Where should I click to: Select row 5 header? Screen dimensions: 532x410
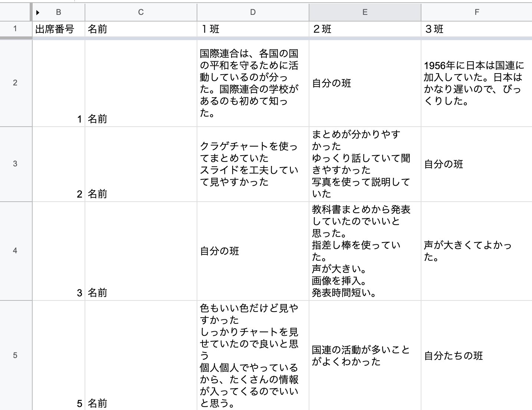click(15, 355)
